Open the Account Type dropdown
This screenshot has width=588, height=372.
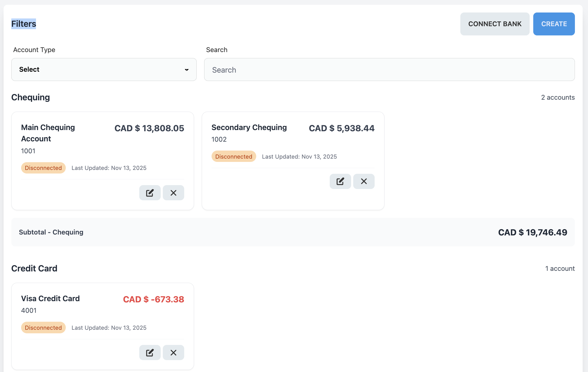pyautogui.click(x=104, y=69)
